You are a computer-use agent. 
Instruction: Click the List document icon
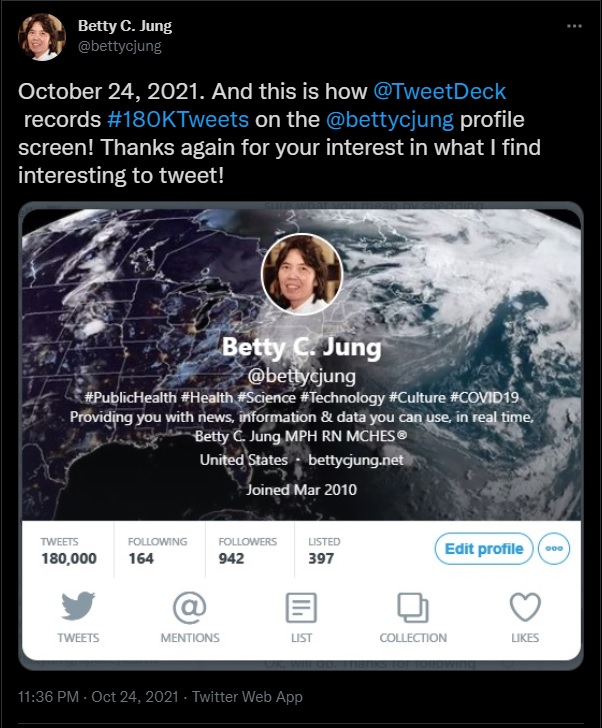point(301,607)
